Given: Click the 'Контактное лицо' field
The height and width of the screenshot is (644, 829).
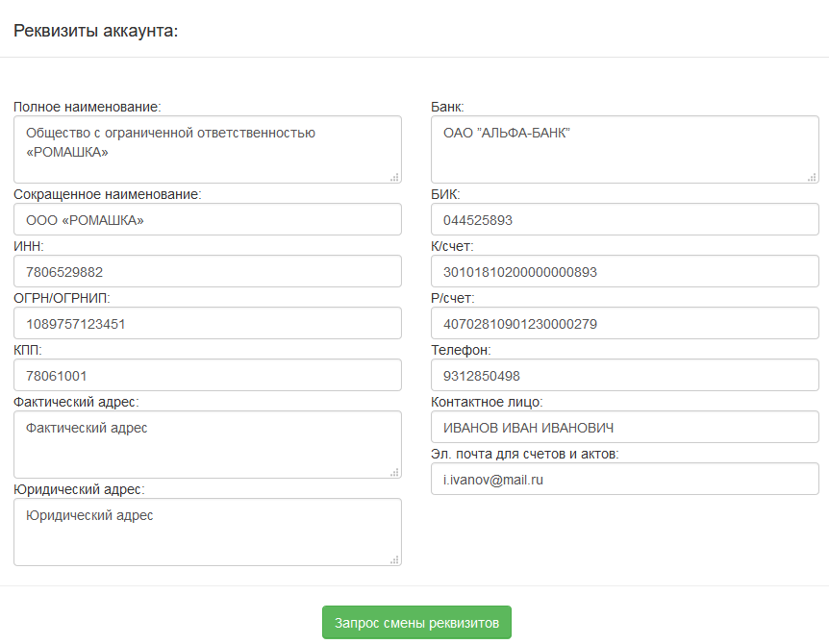Looking at the screenshot, I should 624,427.
